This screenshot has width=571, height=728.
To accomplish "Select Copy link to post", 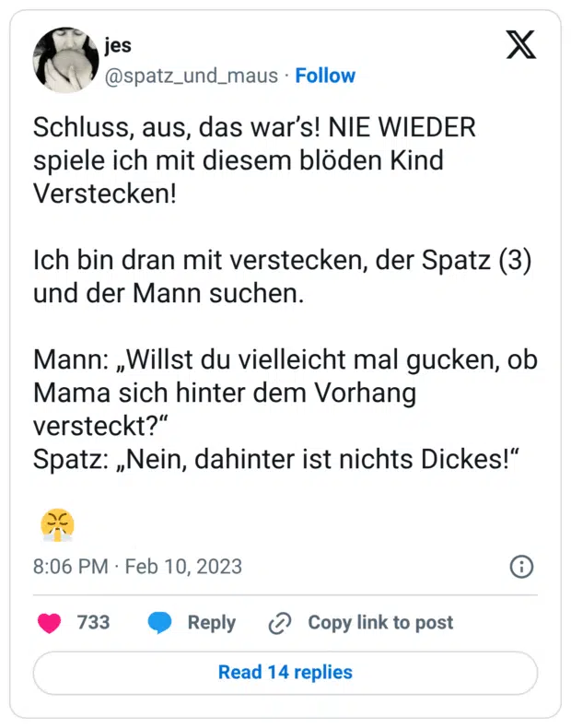I will [x=380, y=623].
